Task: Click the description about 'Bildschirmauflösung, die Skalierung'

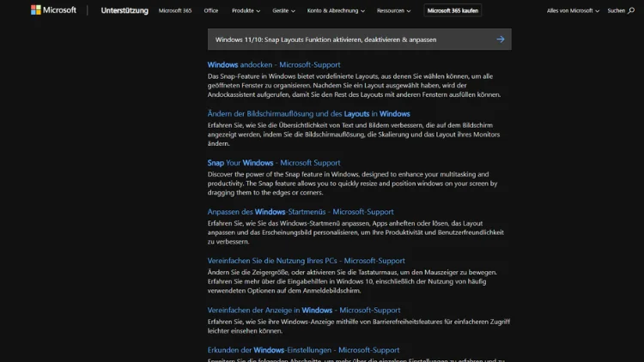Action: [354, 134]
